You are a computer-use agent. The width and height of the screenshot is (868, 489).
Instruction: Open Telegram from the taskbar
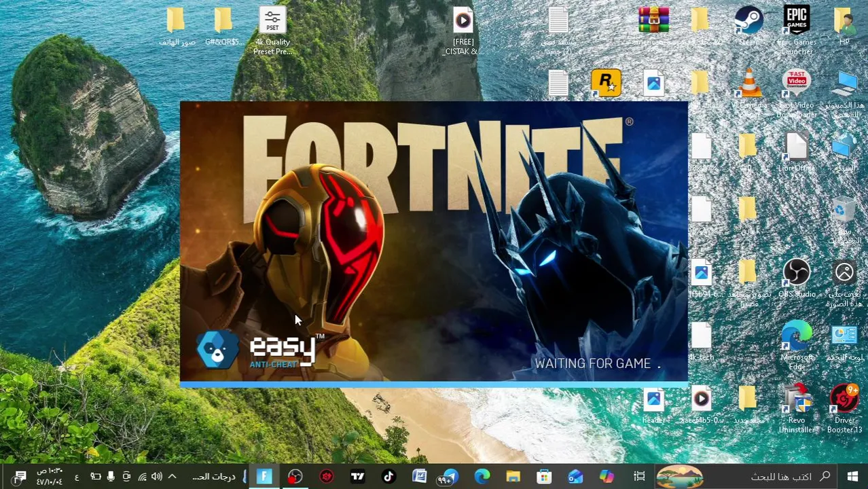click(x=450, y=477)
